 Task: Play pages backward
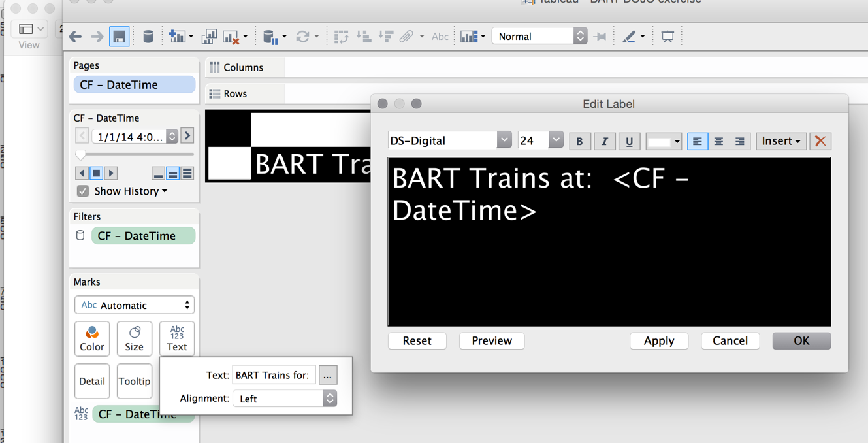(82, 173)
